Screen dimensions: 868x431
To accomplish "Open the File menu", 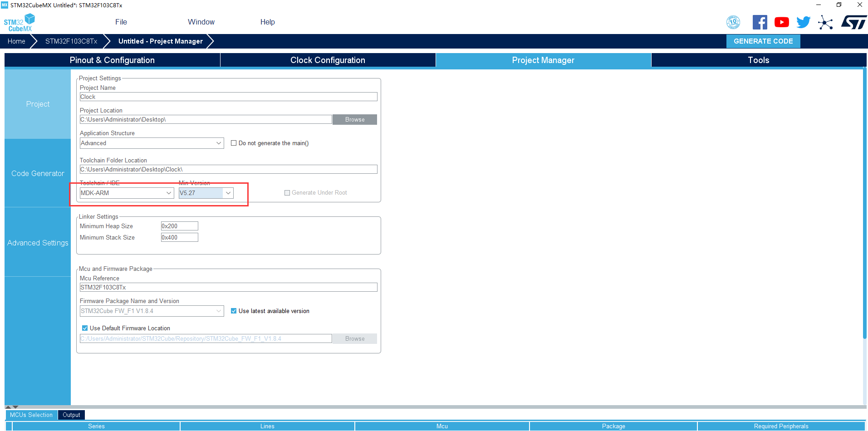I will pos(121,22).
